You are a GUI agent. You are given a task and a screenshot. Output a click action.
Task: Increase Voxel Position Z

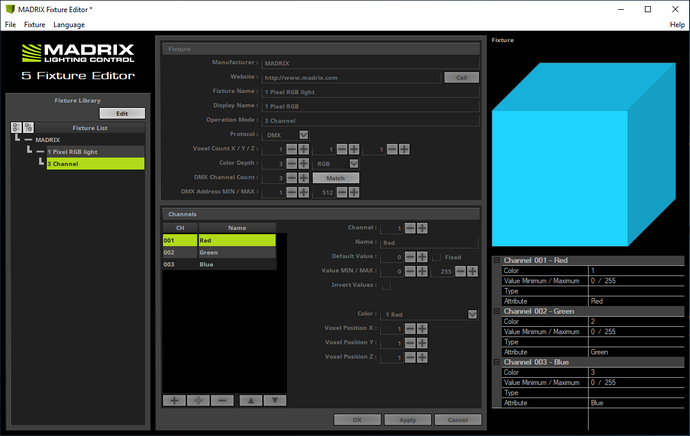click(x=422, y=357)
